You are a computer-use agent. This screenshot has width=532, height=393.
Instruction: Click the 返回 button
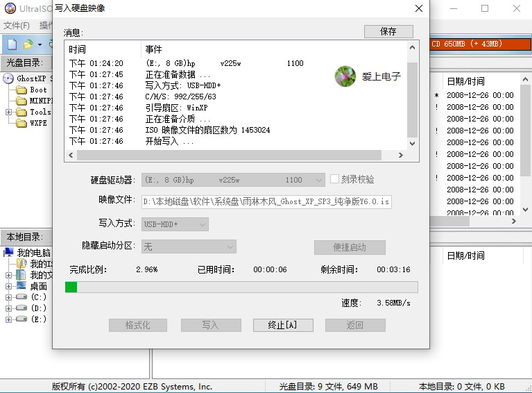coord(355,325)
